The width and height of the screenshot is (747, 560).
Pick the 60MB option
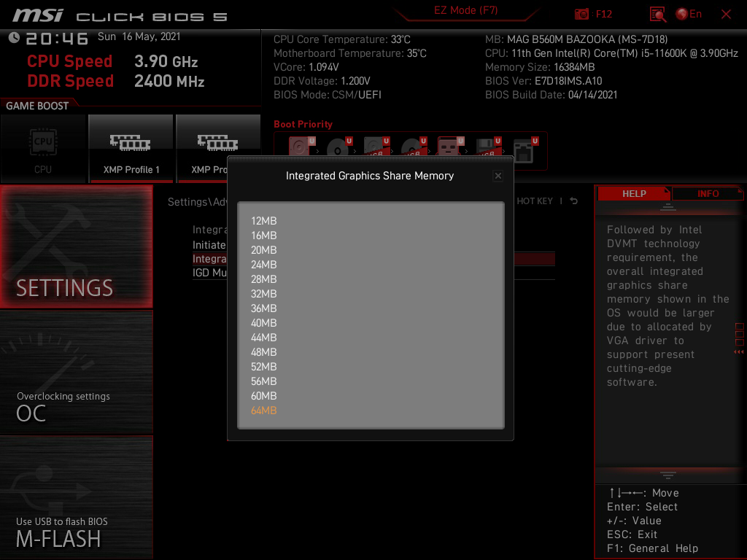[x=263, y=396]
